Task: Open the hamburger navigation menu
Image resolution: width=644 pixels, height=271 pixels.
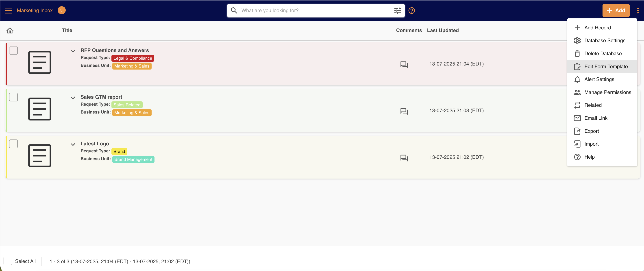Action: [9, 11]
